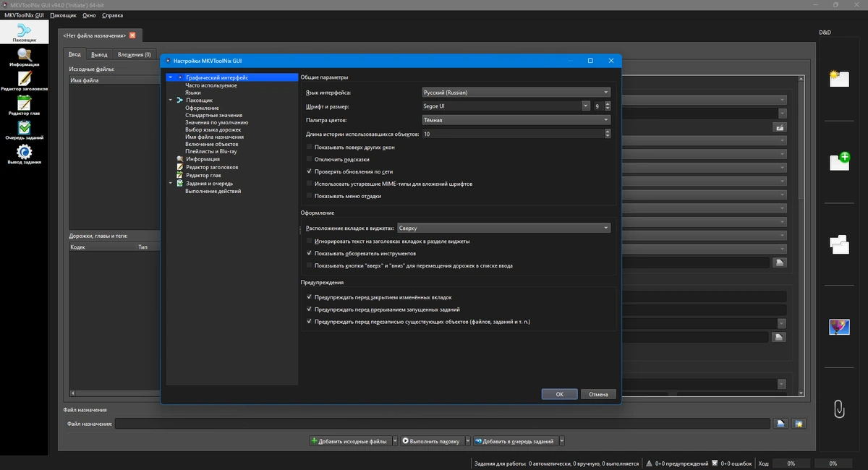The height and width of the screenshot is (470, 868).
Task: Open the Справка menu
Action: tap(112, 15)
